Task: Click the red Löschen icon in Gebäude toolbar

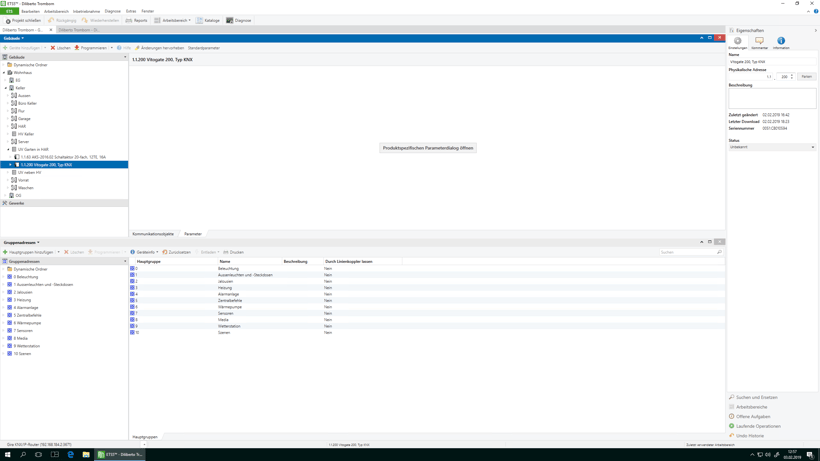Action: pos(52,48)
